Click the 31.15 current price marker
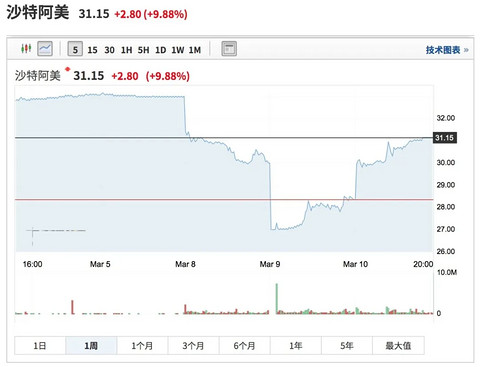The height and width of the screenshot is (367, 480). [x=445, y=138]
